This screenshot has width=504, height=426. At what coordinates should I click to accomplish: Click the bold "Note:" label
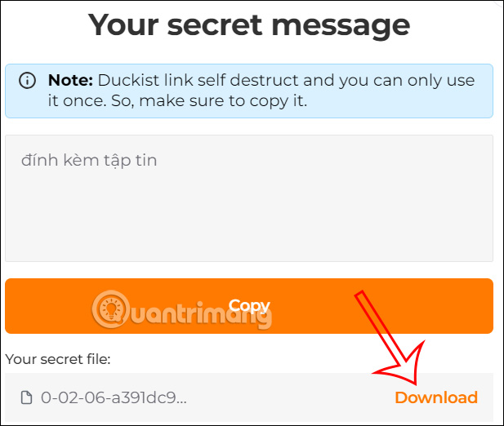pyautogui.click(x=70, y=80)
